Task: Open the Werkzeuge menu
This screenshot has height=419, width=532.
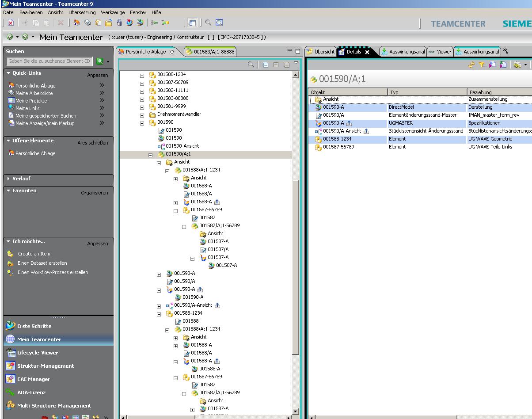Action: click(x=113, y=12)
